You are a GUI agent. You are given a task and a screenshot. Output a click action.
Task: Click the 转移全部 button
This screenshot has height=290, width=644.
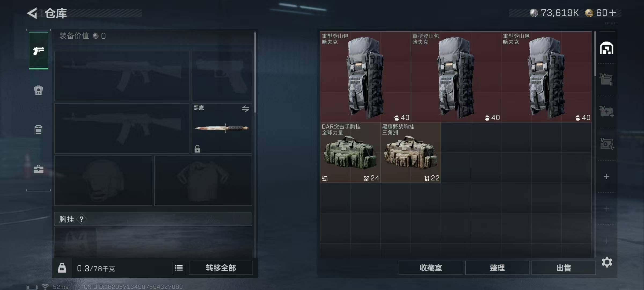(221, 268)
